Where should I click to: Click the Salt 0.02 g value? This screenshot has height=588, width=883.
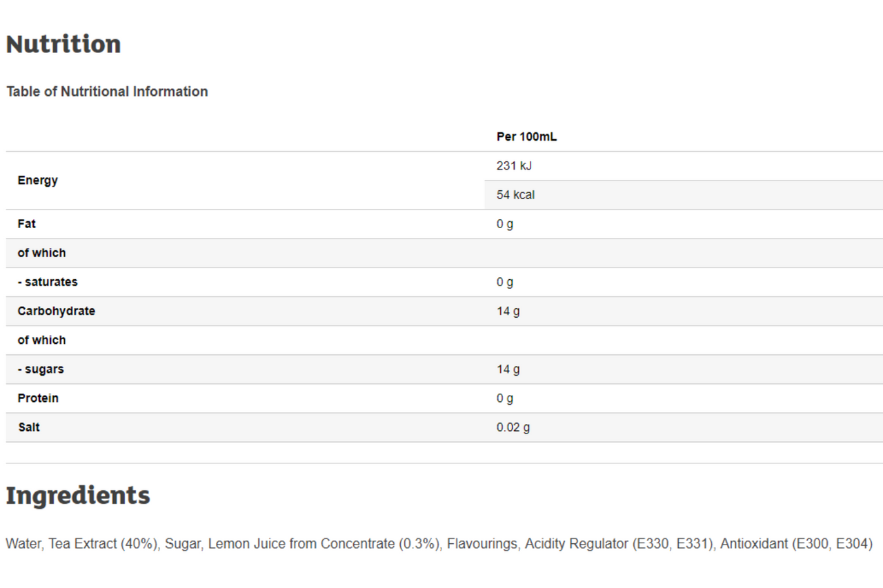(x=513, y=427)
